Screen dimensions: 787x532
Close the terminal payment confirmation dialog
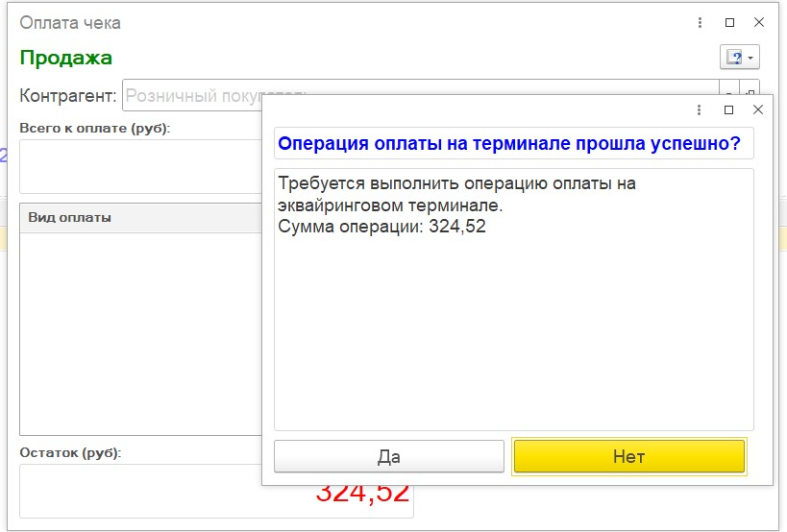click(x=758, y=109)
